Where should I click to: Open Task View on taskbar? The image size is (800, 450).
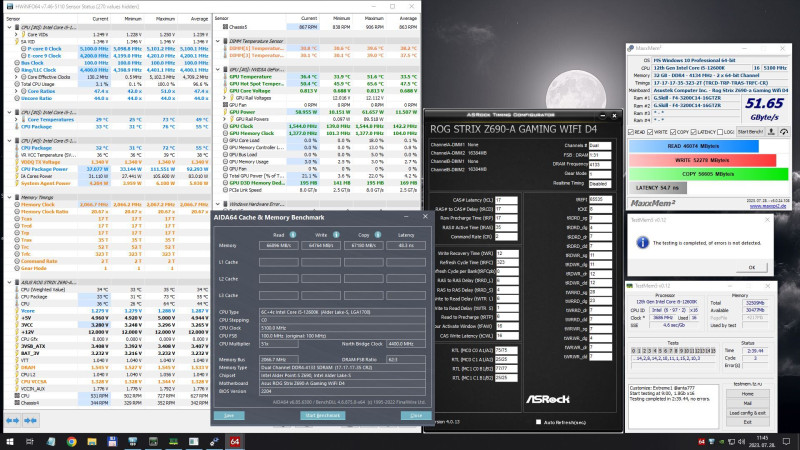click(30, 442)
